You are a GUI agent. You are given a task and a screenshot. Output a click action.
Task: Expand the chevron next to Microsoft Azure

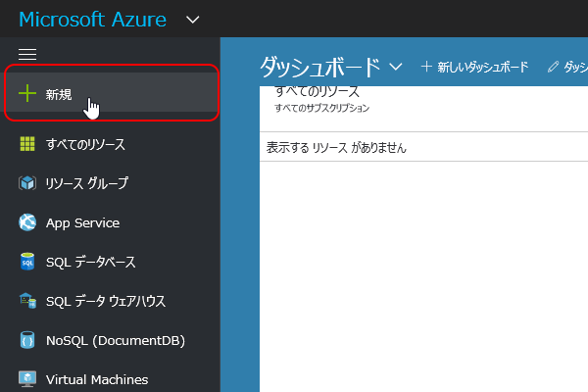pos(192,20)
